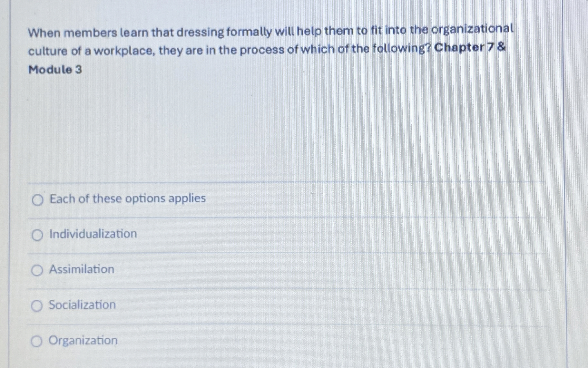This screenshot has height=368, width=588.
Task: Click the radio circle beside Assimilation
Action: 36,270
